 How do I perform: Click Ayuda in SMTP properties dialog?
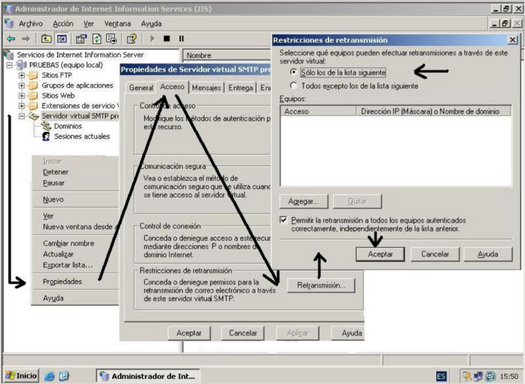click(x=348, y=333)
